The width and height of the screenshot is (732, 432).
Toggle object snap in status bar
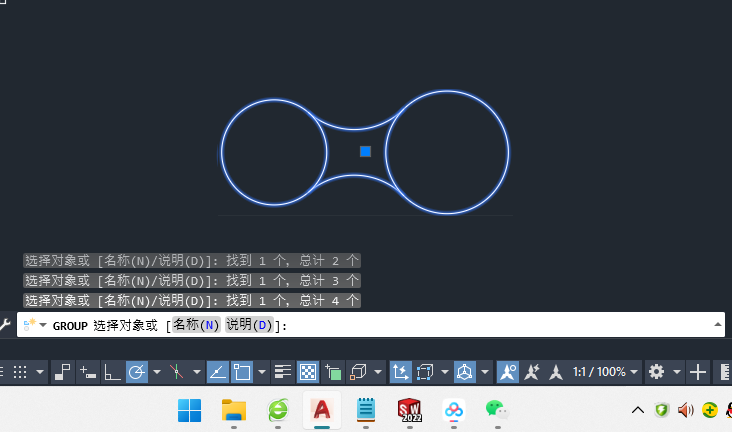pos(242,372)
